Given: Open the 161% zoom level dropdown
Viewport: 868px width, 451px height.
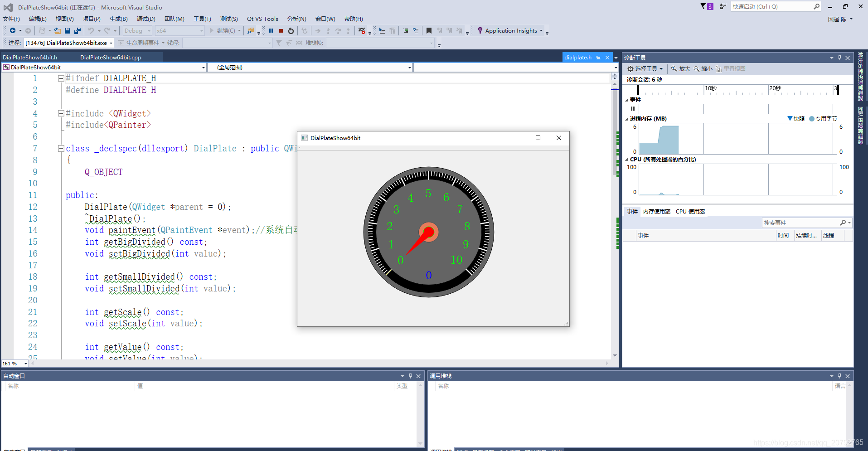Looking at the screenshot, I should click(15, 364).
